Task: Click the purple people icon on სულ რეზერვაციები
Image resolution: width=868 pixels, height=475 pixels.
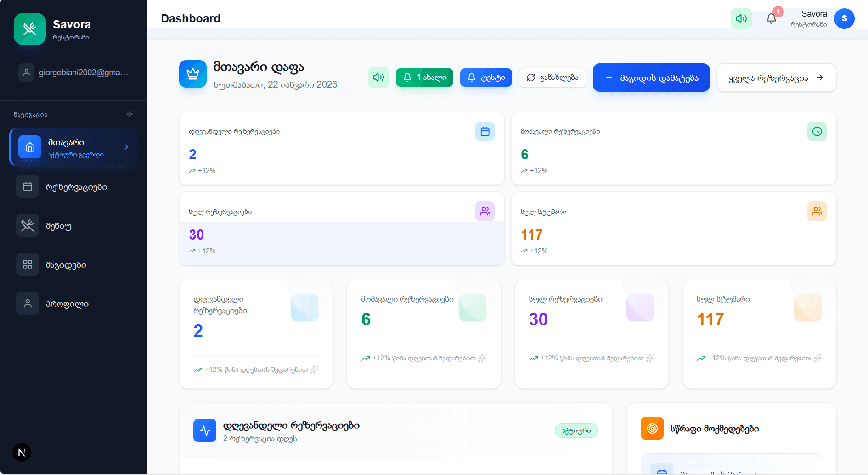Action: tap(485, 212)
